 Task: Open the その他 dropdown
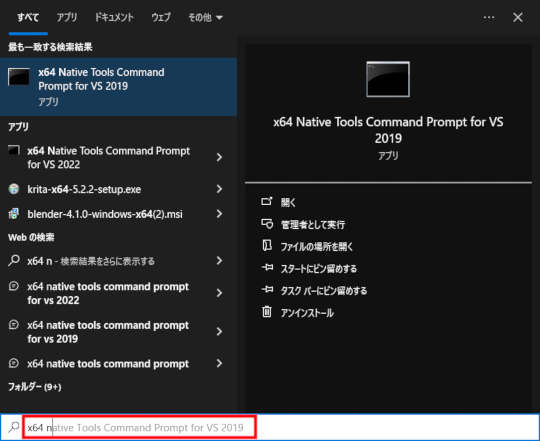[205, 17]
